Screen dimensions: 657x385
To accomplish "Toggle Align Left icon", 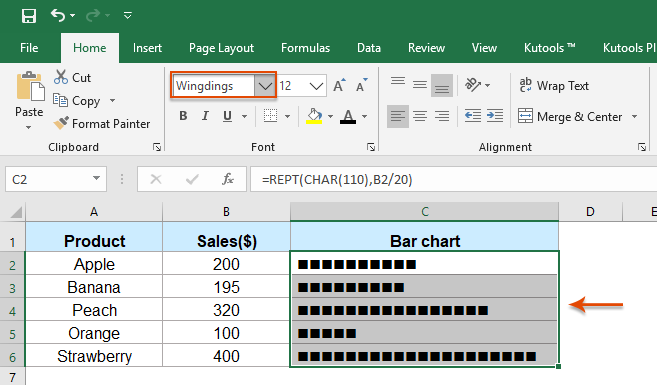I will click(x=398, y=116).
